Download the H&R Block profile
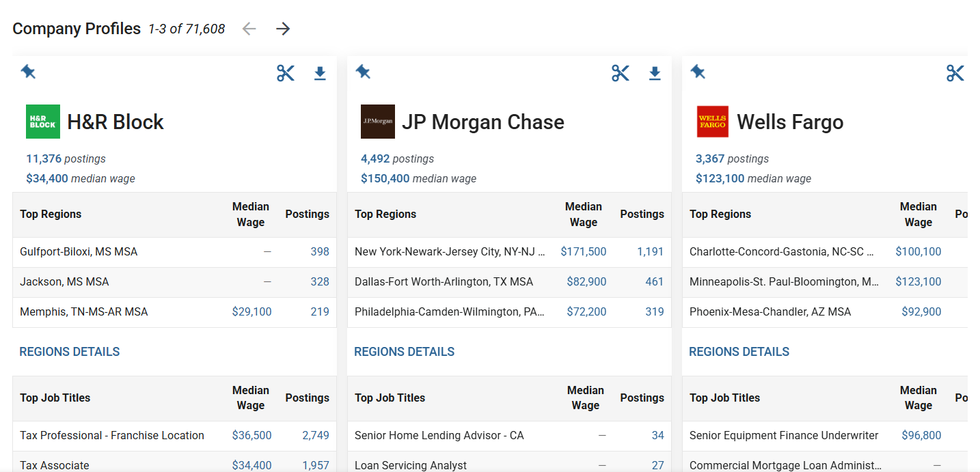 [x=320, y=74]
